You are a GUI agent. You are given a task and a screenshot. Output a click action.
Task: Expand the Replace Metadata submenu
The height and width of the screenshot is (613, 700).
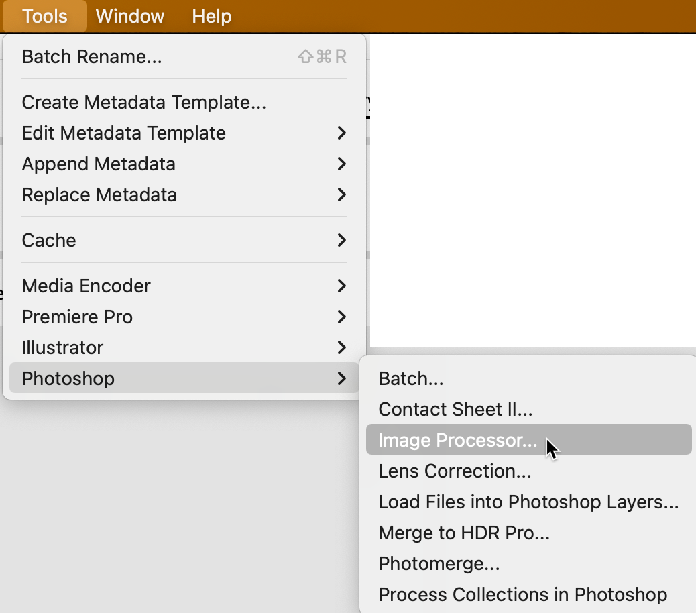[99, 194]
